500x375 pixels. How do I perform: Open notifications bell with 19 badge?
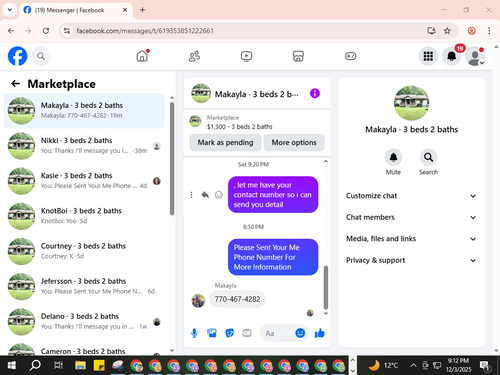[452, 56]
